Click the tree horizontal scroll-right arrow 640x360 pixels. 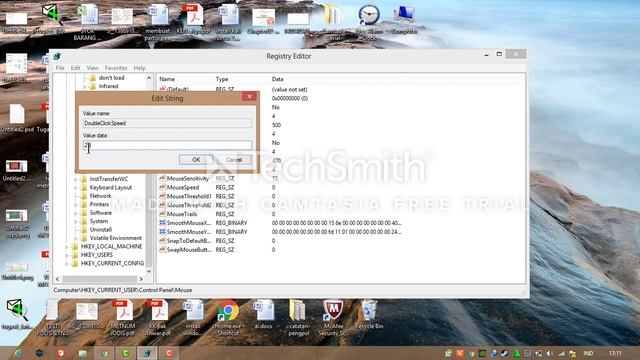point(141,279)
